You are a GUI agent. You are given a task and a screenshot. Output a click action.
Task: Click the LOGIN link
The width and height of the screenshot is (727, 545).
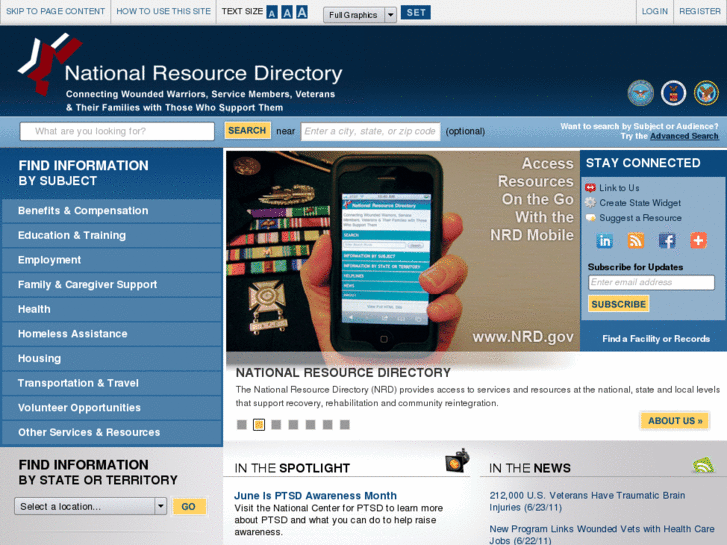[x=654, y=11]
